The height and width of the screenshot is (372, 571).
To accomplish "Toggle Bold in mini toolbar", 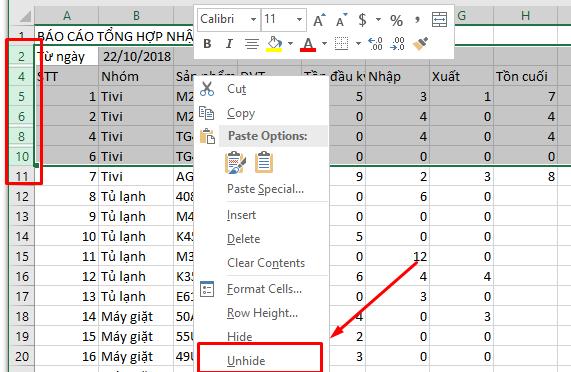I will (x=207, y=44).
